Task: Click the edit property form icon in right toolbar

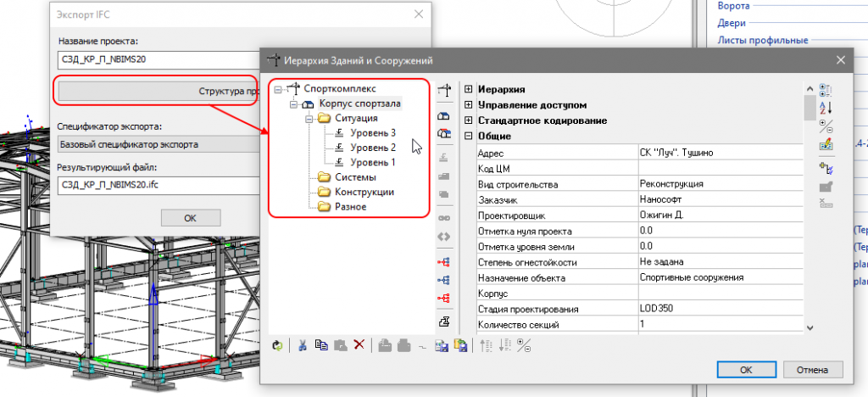Action: pyautogui.click(x=826, y=144)
